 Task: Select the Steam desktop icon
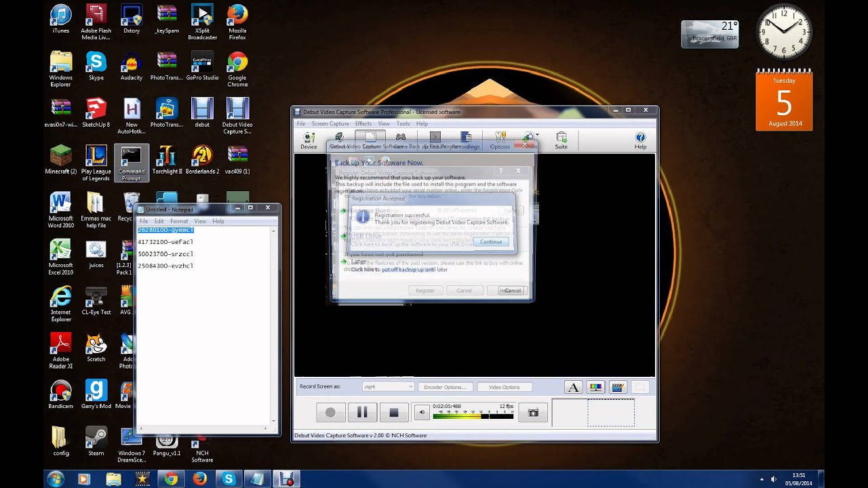tap(96, 441)
